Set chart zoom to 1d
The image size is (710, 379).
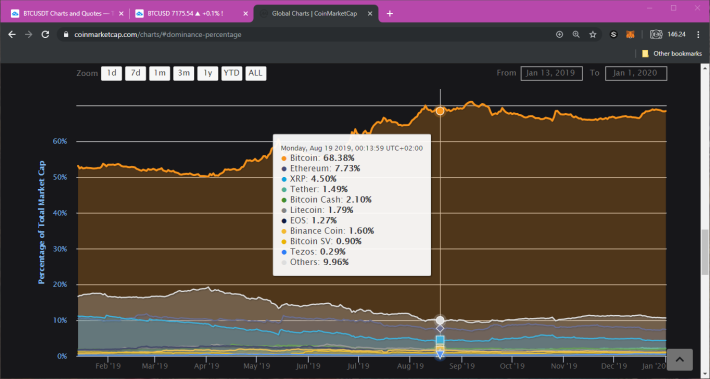coord(111,73)
